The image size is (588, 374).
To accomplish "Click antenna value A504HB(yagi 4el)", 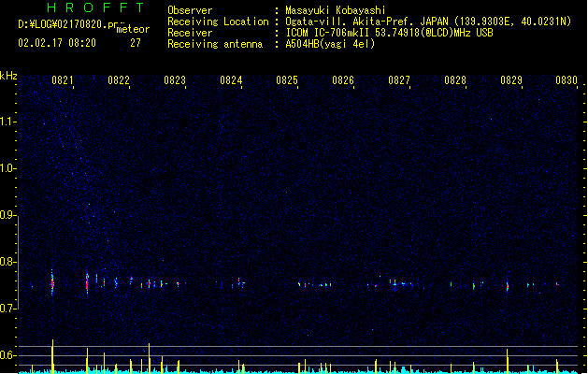I will (x=330, y=44).
